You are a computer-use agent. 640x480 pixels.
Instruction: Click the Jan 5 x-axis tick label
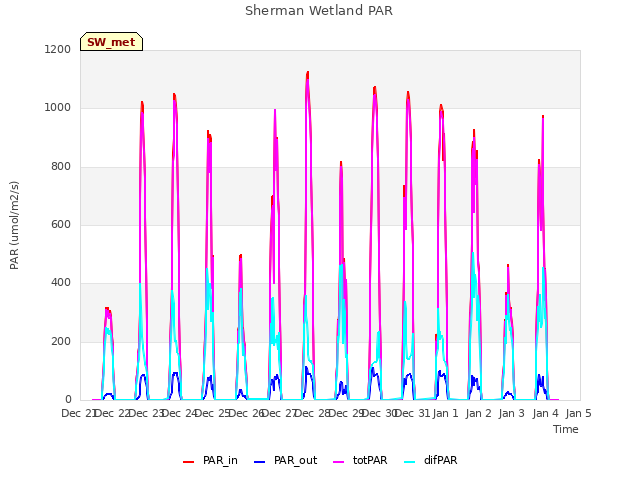click(x=578, y=413)
